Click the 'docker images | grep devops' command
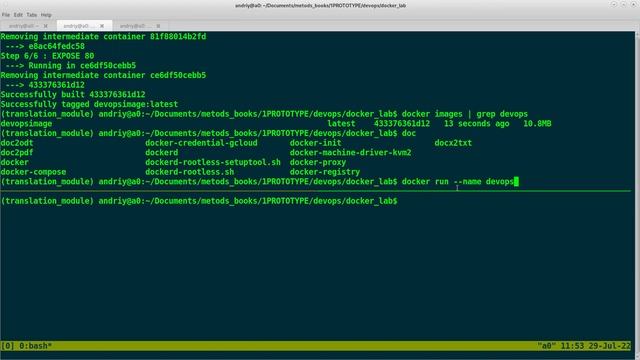Viewport: 640px width, 360px height. (465, 114)
